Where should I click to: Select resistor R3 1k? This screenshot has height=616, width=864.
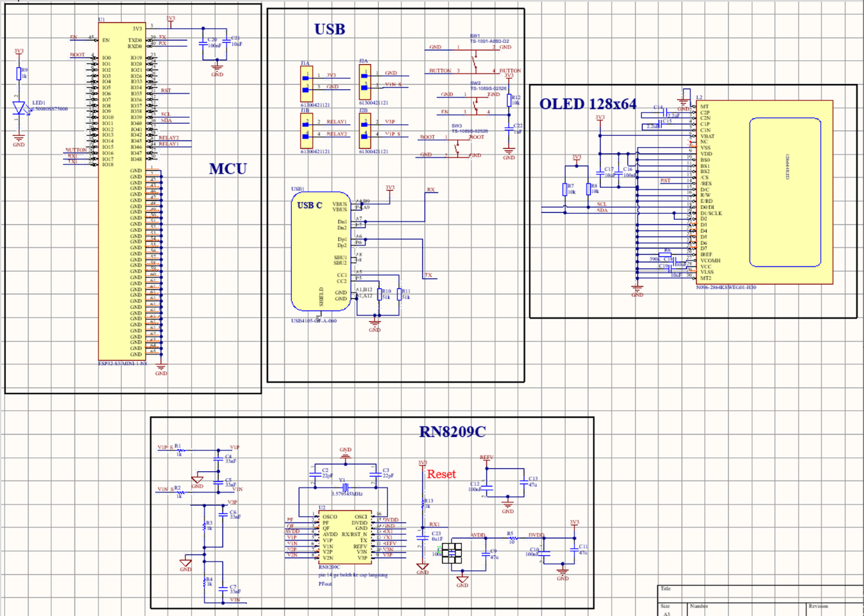[x=205, y=526]
